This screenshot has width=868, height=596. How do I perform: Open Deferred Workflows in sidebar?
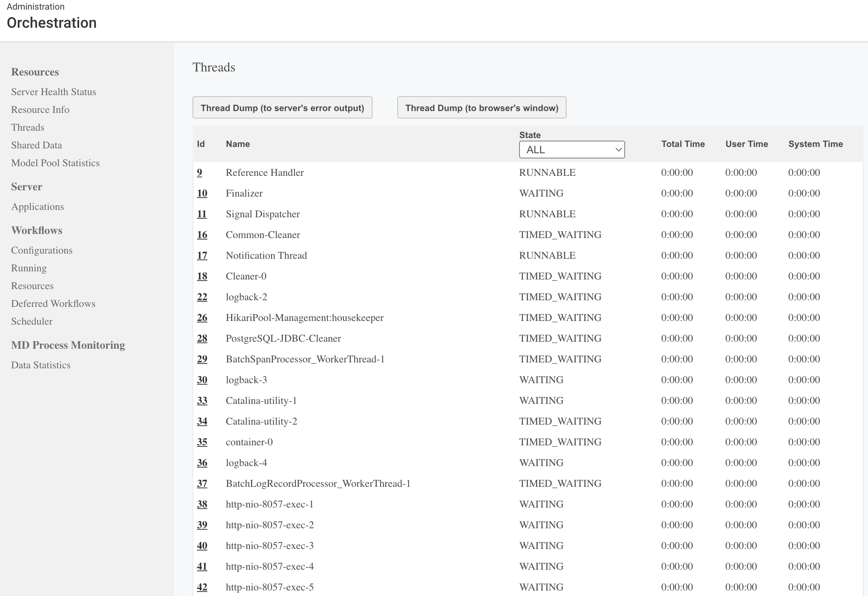click(x=53, y=304)
